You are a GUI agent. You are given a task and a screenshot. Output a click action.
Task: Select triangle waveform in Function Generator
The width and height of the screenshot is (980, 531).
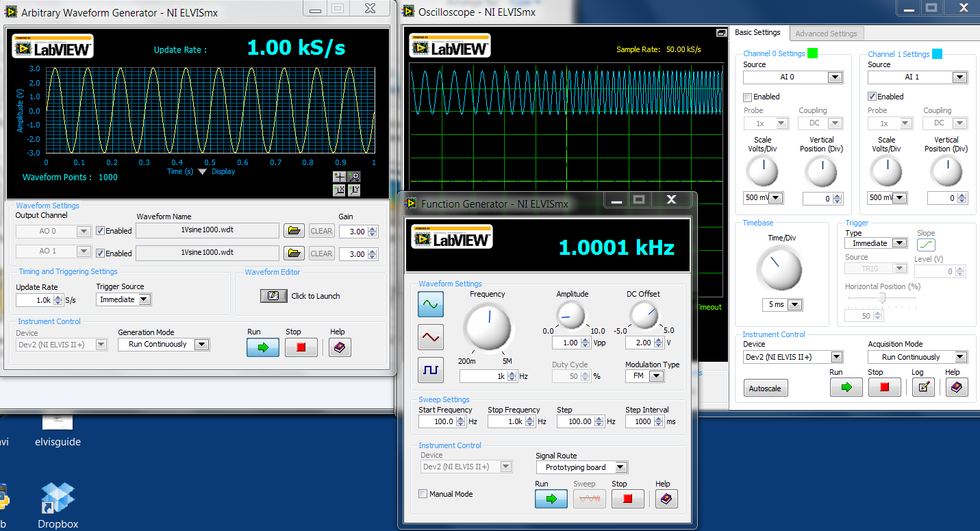(431, 337)
